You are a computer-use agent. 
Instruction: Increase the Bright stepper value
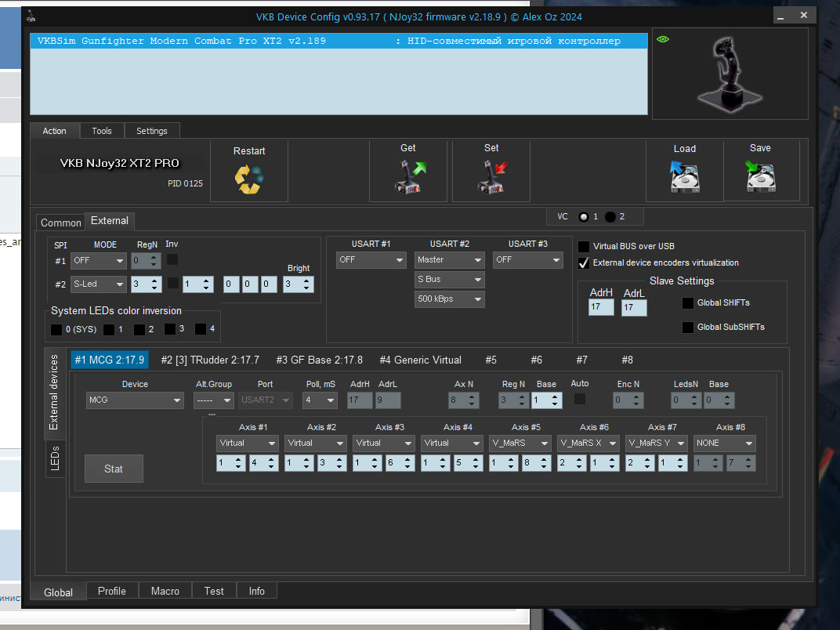[x=306, y=281]
